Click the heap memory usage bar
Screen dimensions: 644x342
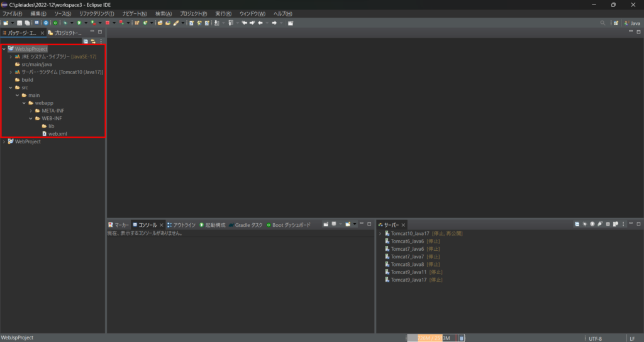click(x=431, y=338)
